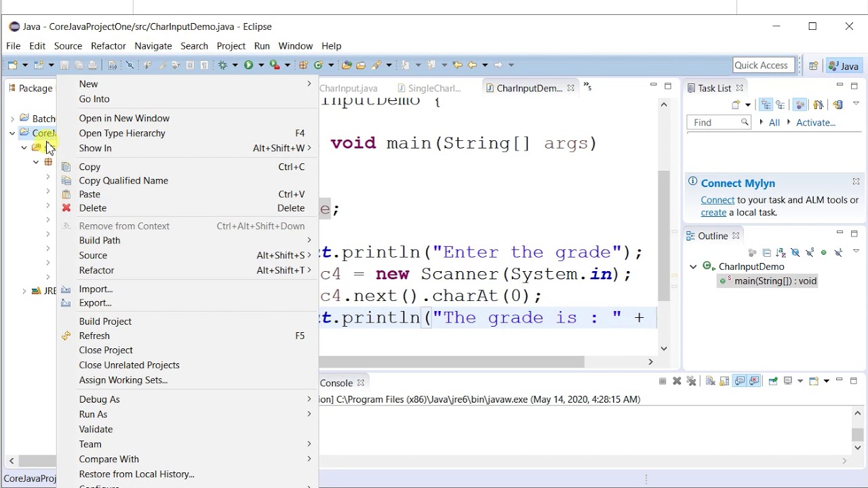Click the Debug bug icon in toolbar

point(222,65)
